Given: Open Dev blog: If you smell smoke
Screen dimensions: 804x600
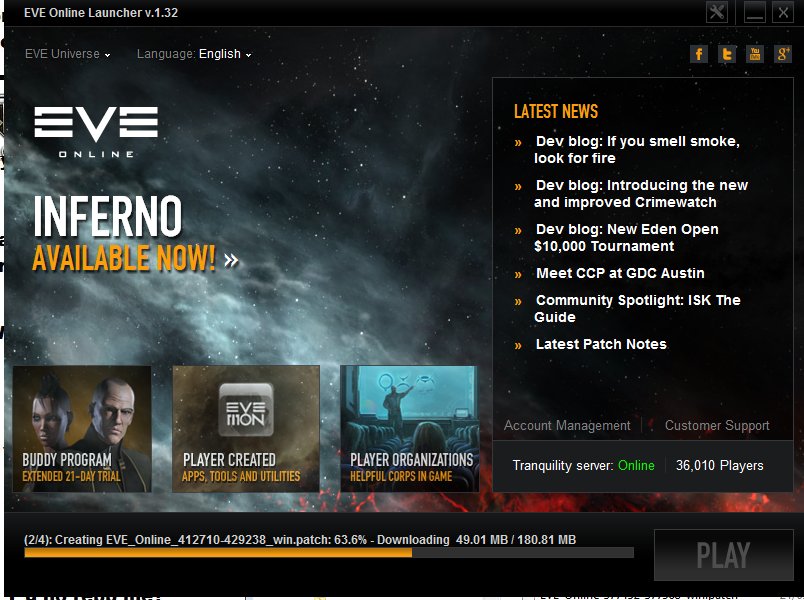Looking at the screenshot, I should click(x=637, y=149).
